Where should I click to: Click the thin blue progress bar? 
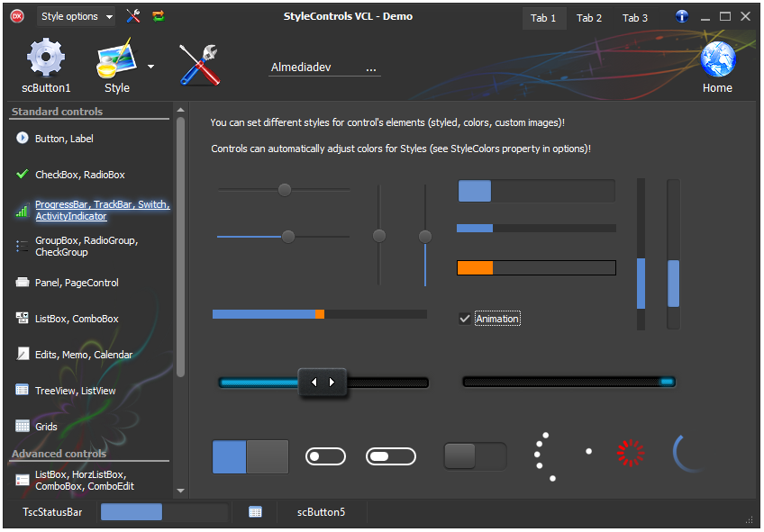(536, 229)
